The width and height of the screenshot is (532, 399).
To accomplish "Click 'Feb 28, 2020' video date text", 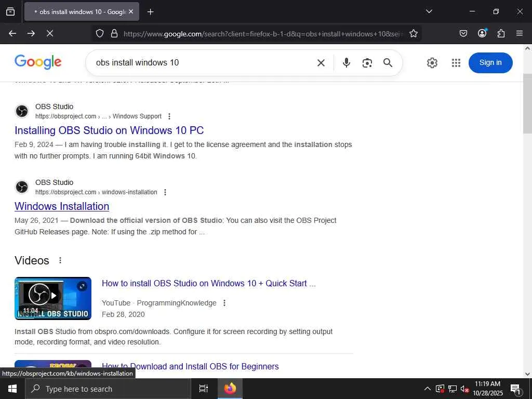I will tap(123, 314).
